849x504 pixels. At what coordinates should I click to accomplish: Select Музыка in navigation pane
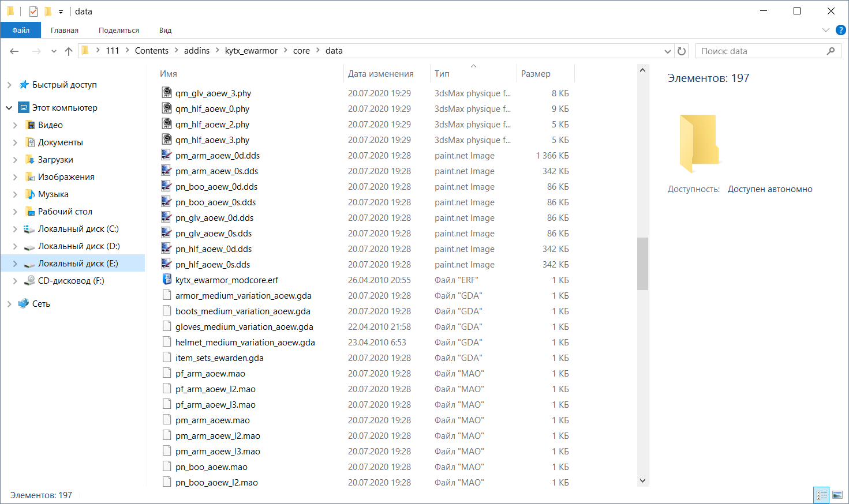[53, 194]
